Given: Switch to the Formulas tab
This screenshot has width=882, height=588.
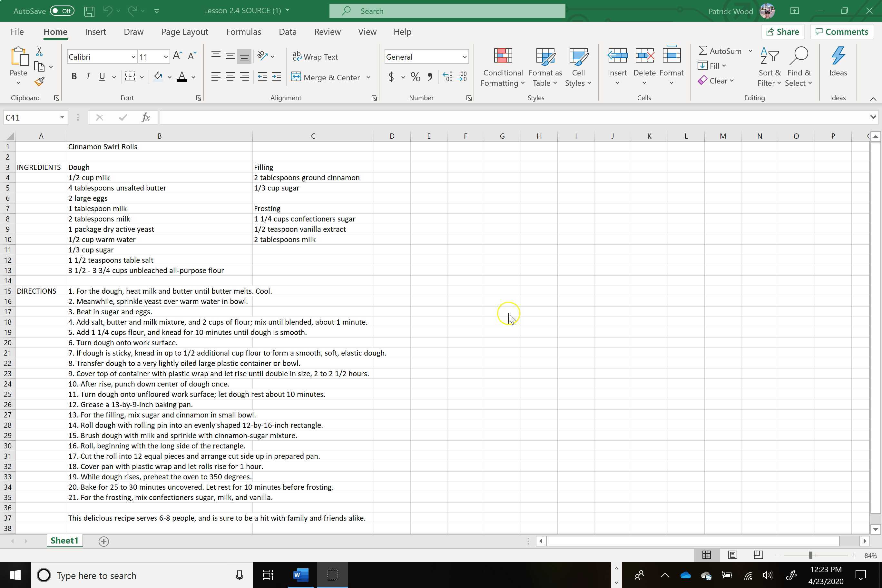Looking at the screenshot, I should click(x=243, y=32).
